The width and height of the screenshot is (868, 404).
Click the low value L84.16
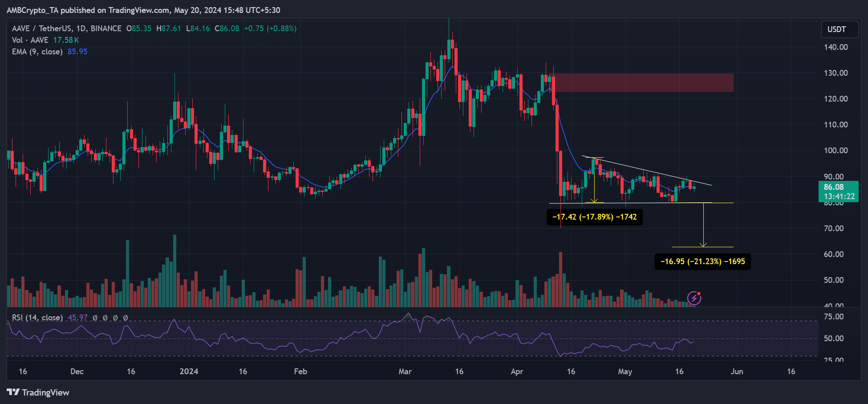[198, 29]
